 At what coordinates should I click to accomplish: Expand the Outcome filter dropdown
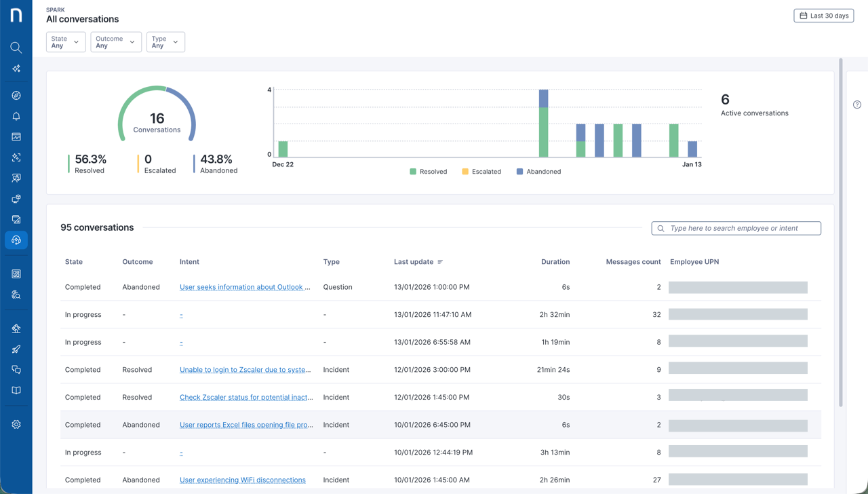(116, 42)
